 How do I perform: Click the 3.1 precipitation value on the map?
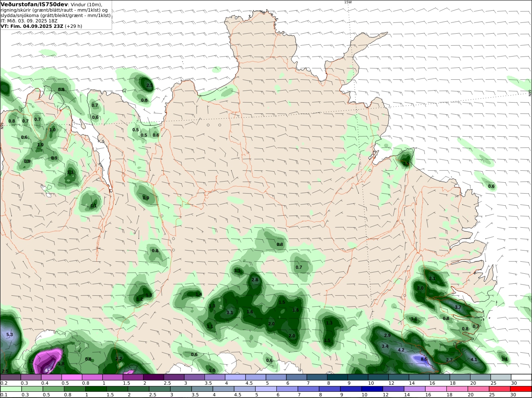(230, 312)
